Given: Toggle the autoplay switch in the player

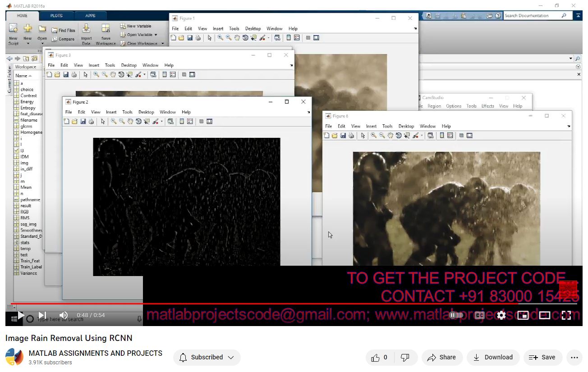Looking at the screenshot, I should (x=456, y=315).
